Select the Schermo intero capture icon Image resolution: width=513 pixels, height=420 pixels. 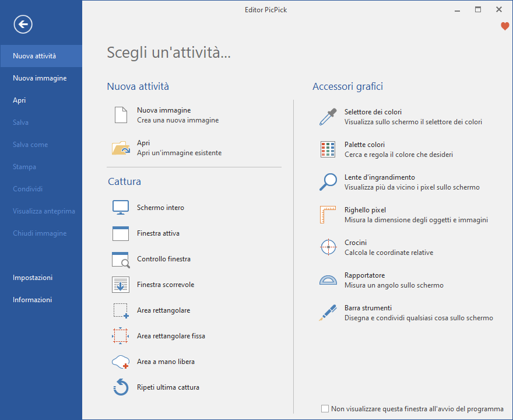[121, 208]
